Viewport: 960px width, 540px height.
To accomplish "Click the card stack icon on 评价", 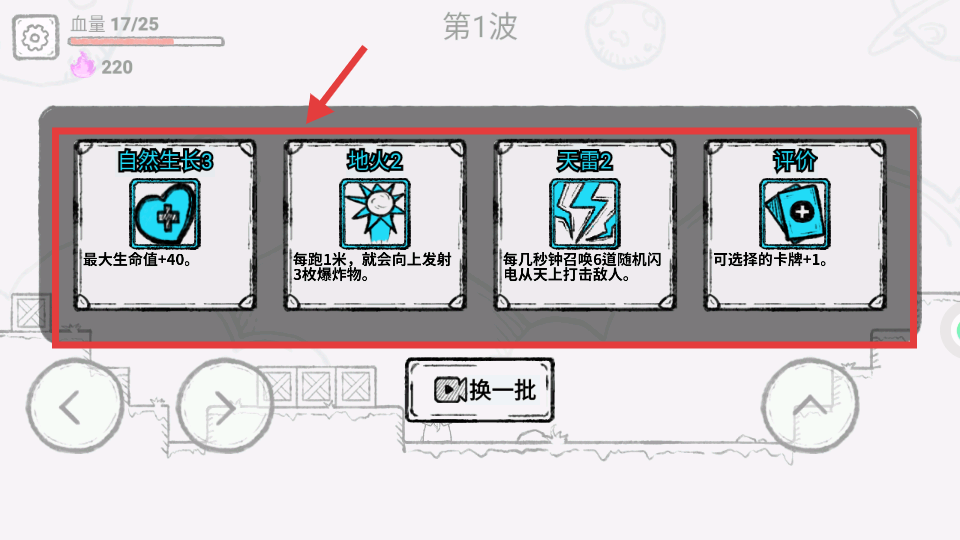I will point(795,214).
